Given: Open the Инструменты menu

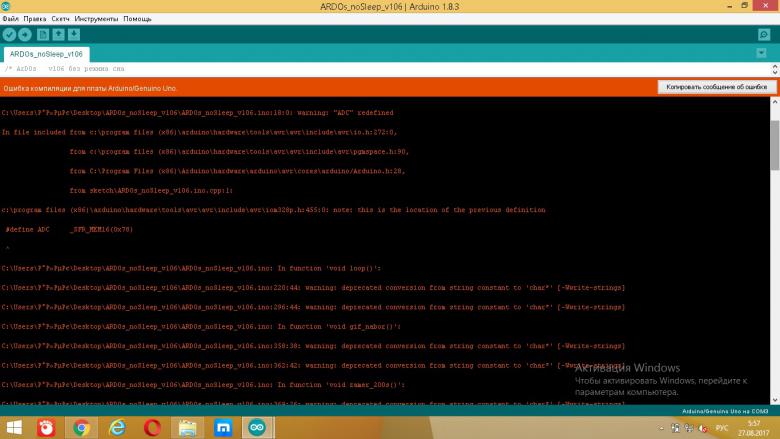Looking at the screenshot, I should pos(97,18).
